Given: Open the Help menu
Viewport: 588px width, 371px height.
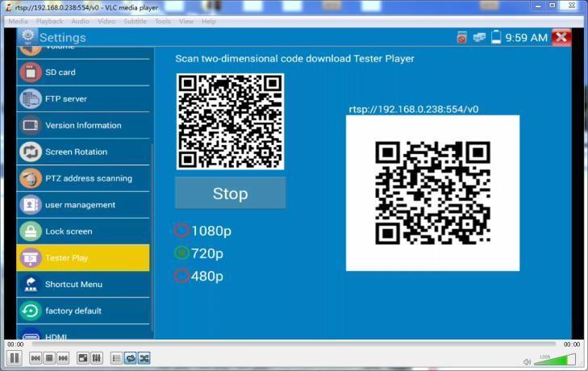Looking at the screenshot, I should [208, 22].
